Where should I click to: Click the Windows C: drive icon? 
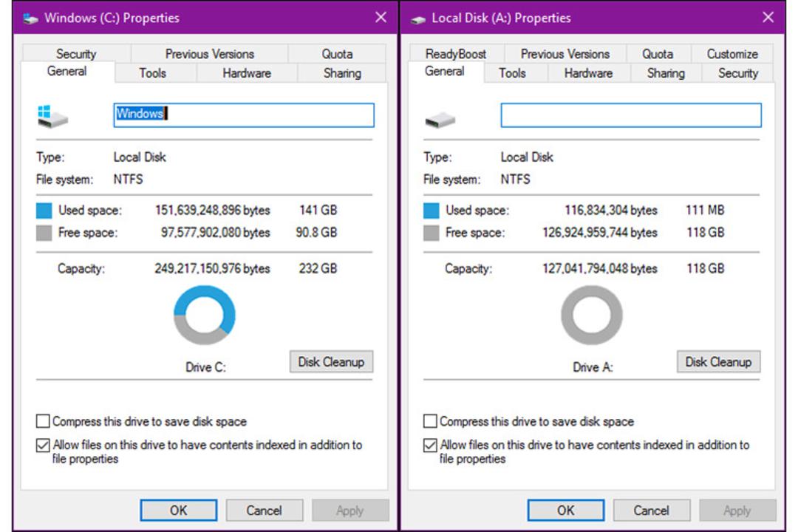pyautogui.click(x=52, y=117)
